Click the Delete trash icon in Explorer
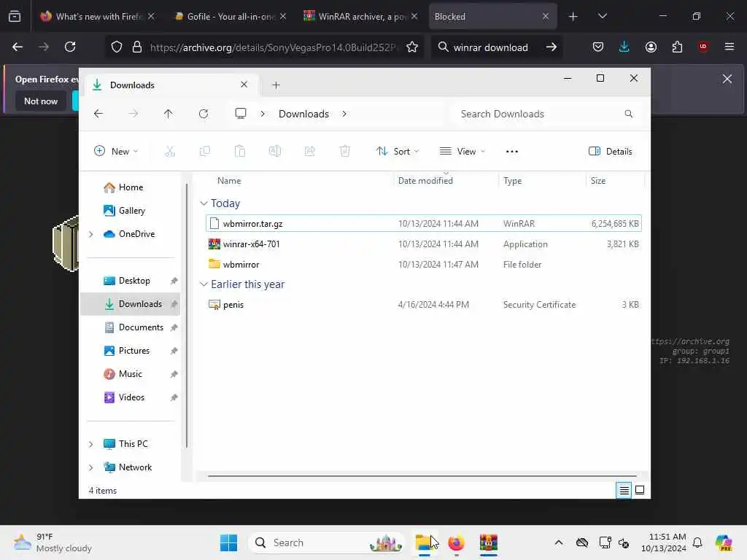 click(345, 152)
